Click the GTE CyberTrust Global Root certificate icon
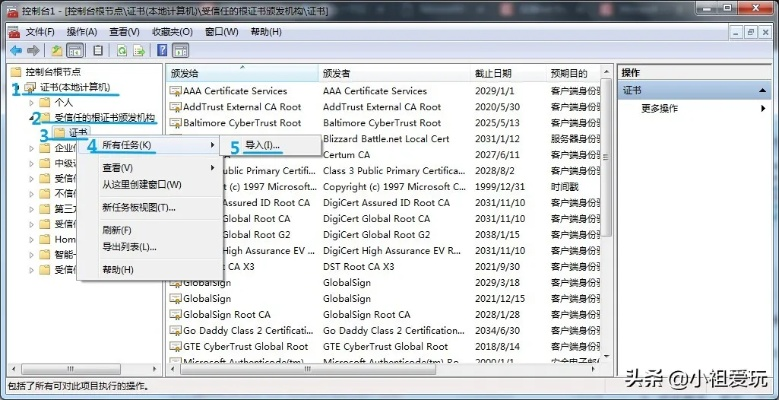 (175, 347)
